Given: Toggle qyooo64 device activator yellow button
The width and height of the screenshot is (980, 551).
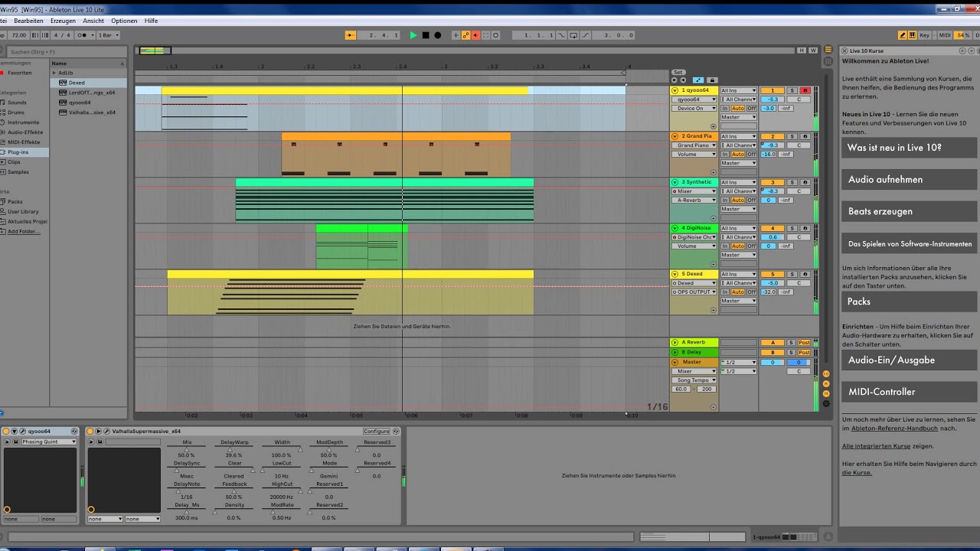Looking at the screenshot, I should click(6, 432).
